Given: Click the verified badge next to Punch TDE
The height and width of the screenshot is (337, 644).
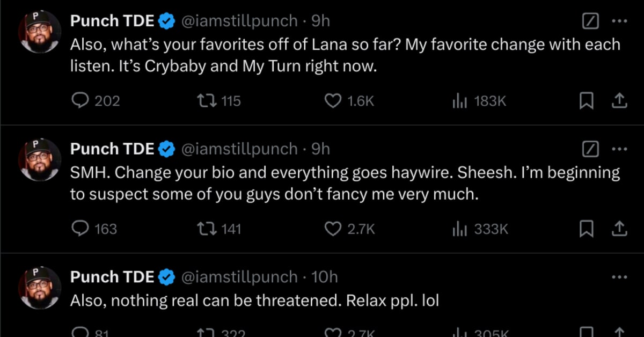Looking at the screenshot, I should click(167, 21).
